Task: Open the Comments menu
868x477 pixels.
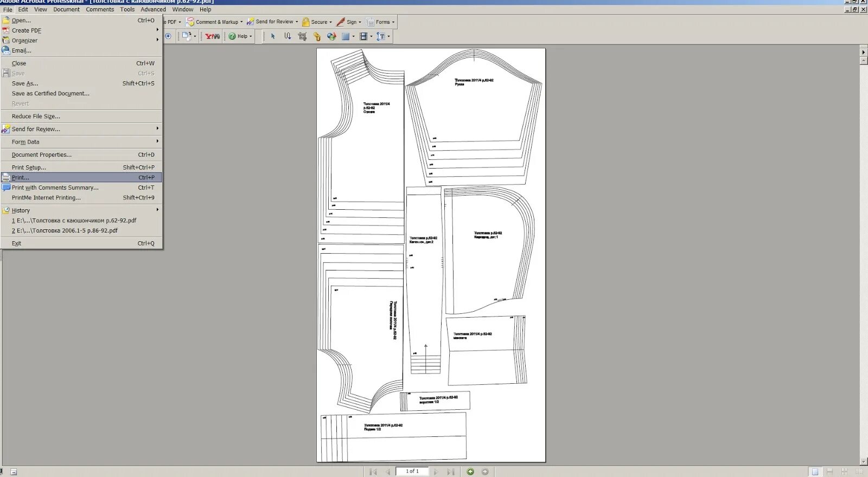Action: pyautogui.click(x=100, y=9)
